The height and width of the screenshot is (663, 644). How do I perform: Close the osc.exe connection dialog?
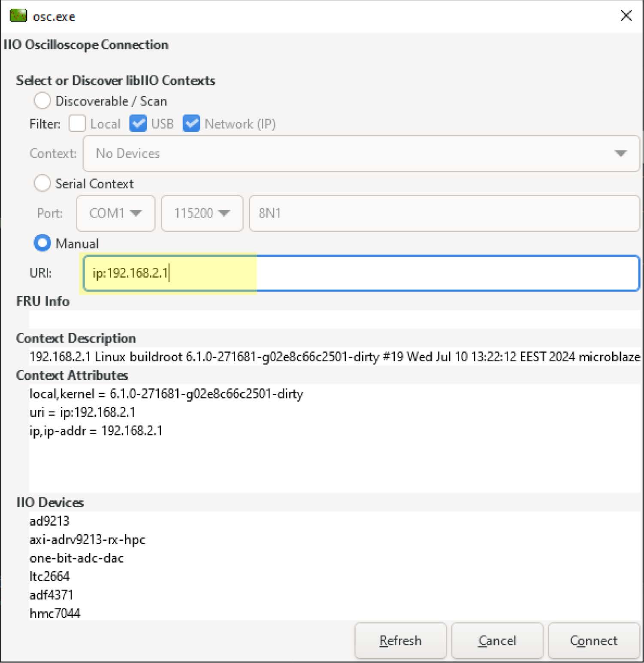click(x=626, y=16)
